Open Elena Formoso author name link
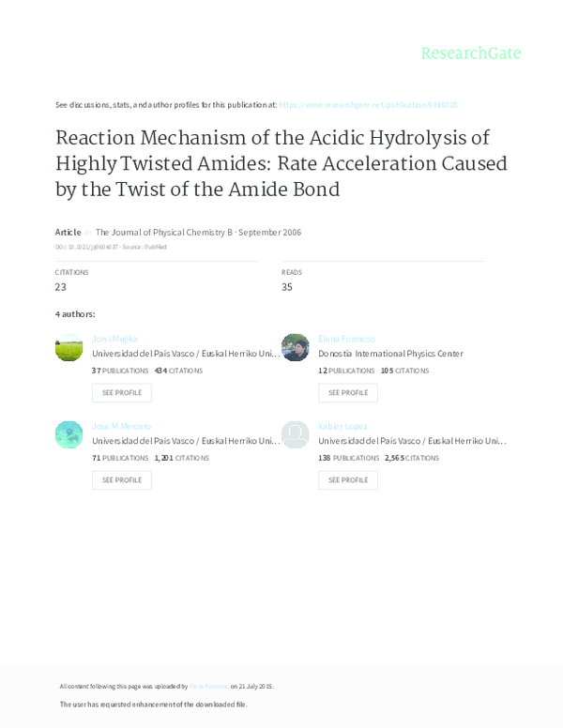The image size is (563, 728). pyautogui.click(x=346, y=339)
